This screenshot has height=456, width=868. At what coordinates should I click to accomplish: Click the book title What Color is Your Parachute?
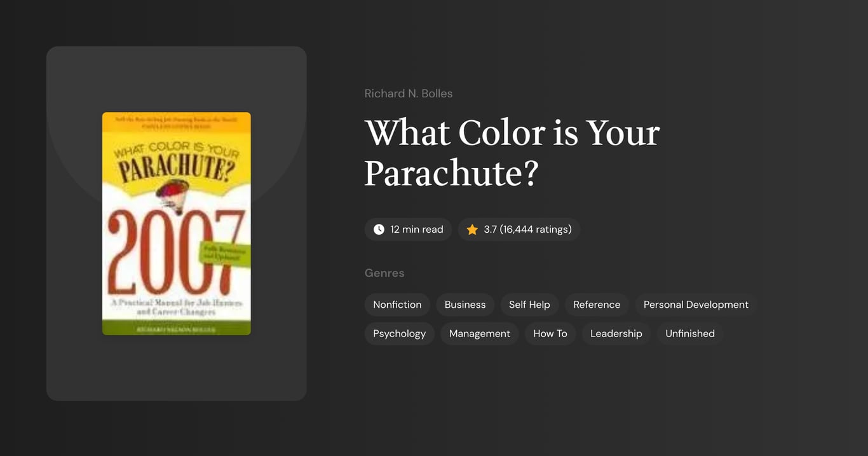pos(512,154)
